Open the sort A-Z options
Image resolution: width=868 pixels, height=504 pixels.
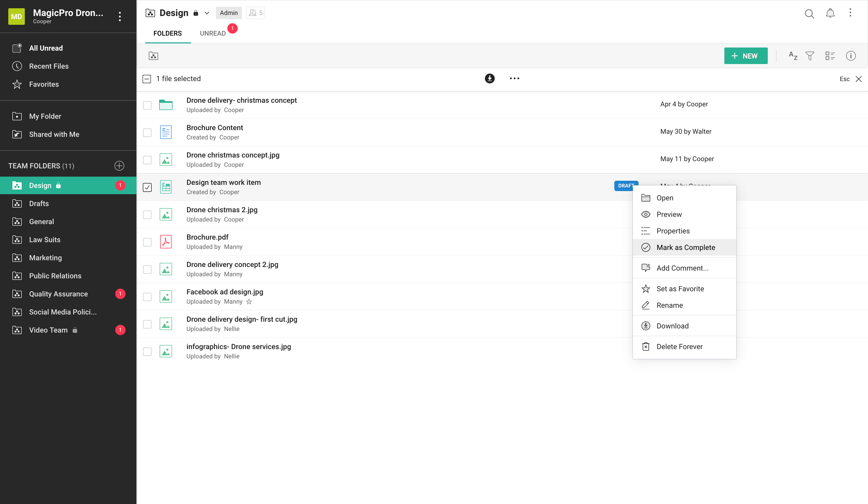point(793,56)
